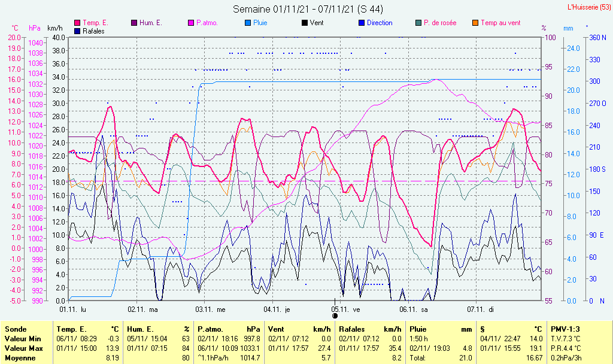Image resolution: width=613 pixels, height=364 pixels.
Task: Click the 'Direction' legend label
Action: click(x=380, y=23)
